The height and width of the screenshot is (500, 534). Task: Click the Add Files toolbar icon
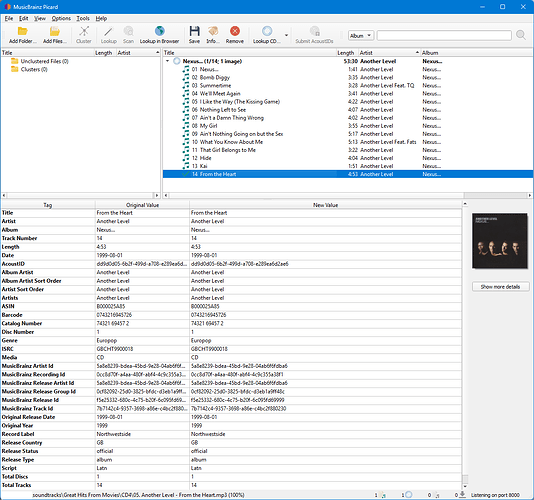coord(54,31)
